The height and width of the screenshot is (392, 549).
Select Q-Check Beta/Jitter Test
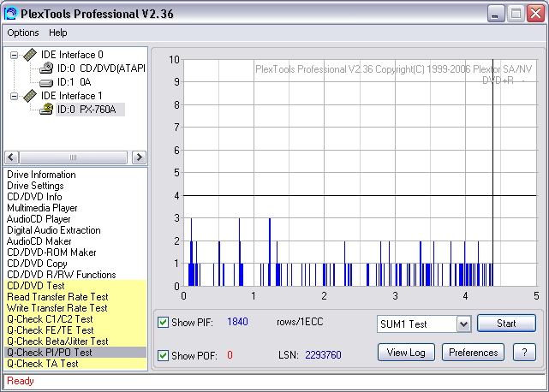(75, 342)
